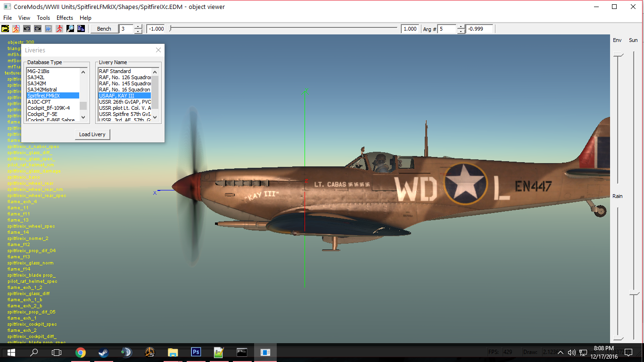Viewport: 644px width, 362px height.
Task: Decrease the Arg # spinner value
Action: point(461,31)
